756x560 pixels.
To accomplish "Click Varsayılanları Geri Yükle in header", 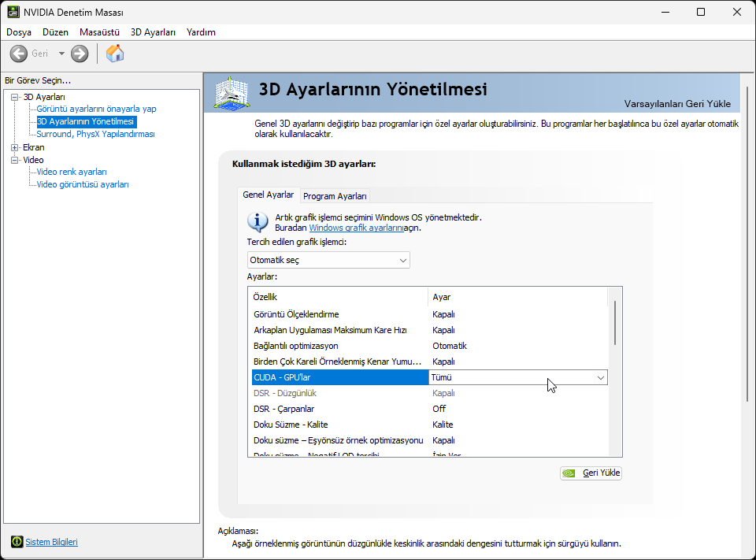I will click(677, 104).
